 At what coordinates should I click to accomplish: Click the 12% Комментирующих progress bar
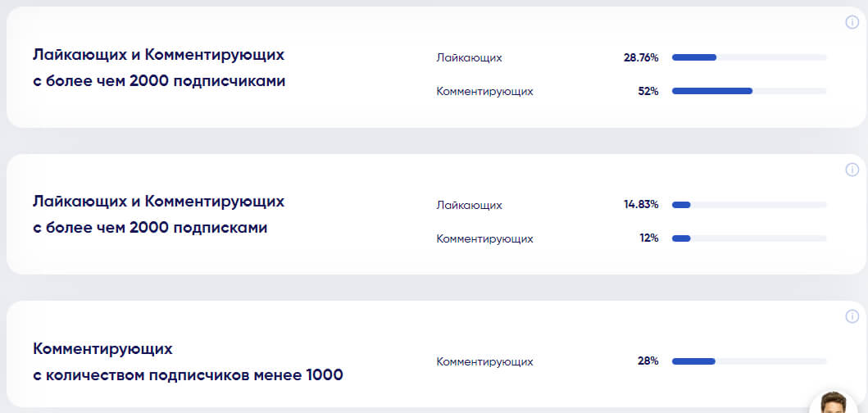click(x=749, y=238)
